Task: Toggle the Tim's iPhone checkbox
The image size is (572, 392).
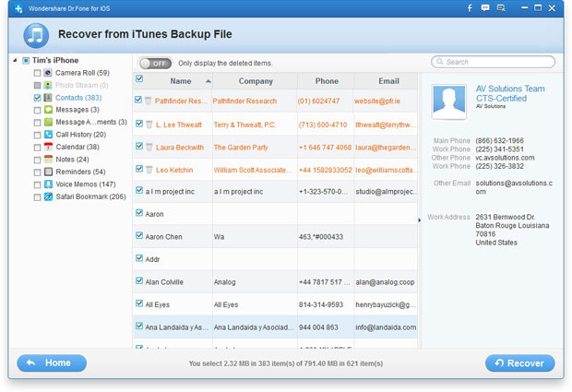Action: point(26,61)
